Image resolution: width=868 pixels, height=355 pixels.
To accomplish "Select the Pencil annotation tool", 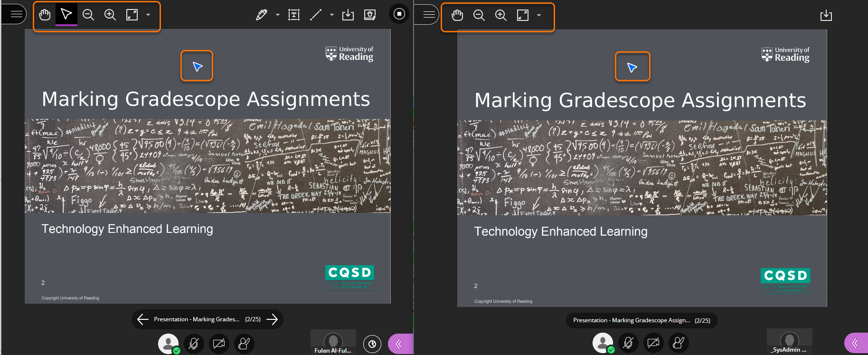I will click(x=261, y=15).
